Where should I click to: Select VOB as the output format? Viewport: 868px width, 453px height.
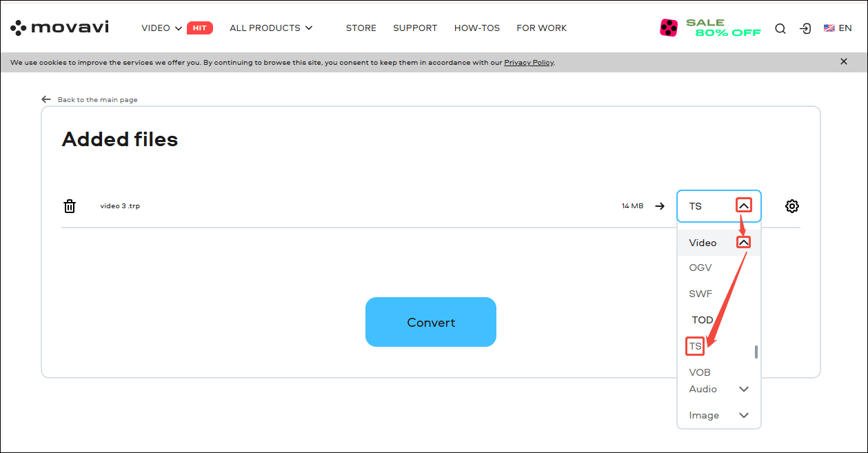(699, 372)
